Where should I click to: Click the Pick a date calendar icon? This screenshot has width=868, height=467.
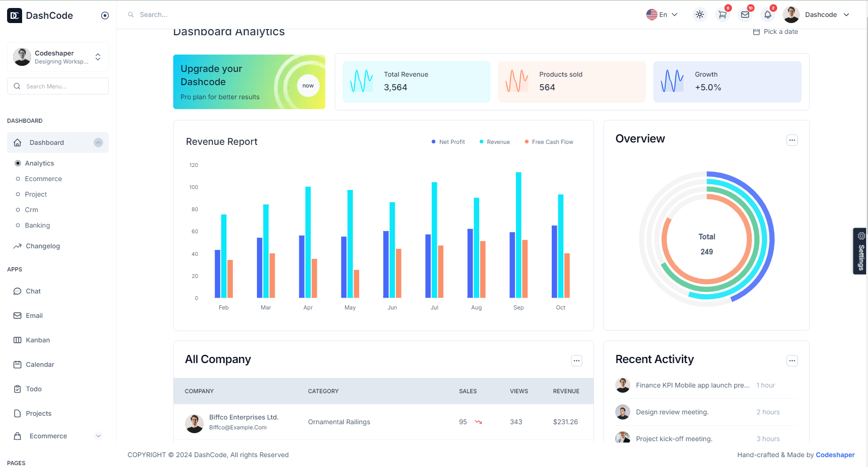point(756,32)
